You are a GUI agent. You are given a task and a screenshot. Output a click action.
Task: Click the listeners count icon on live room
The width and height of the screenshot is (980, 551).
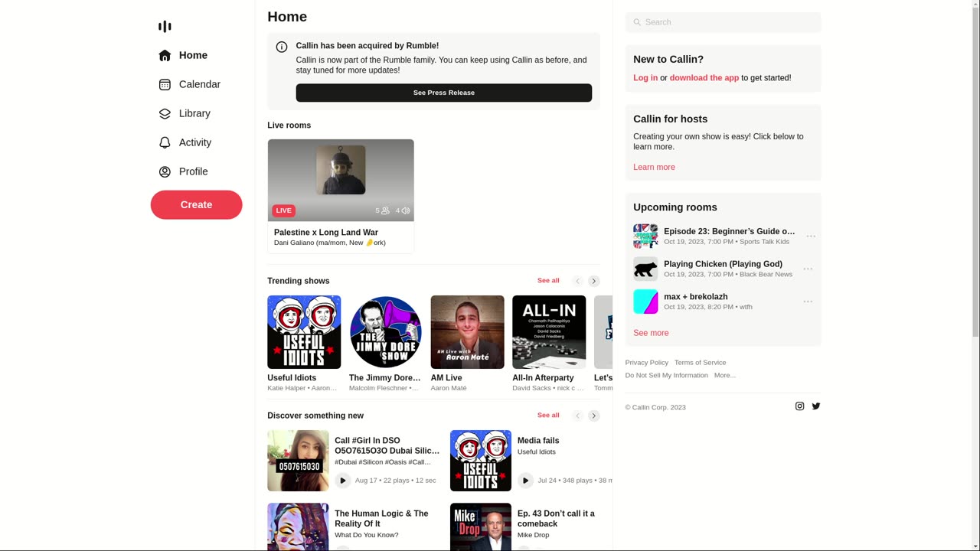pyautogui.click(x=385, y=210)
